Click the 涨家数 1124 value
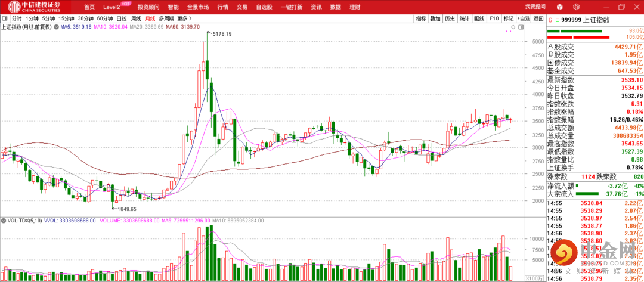The image size is (644, 282). (589, 177)
